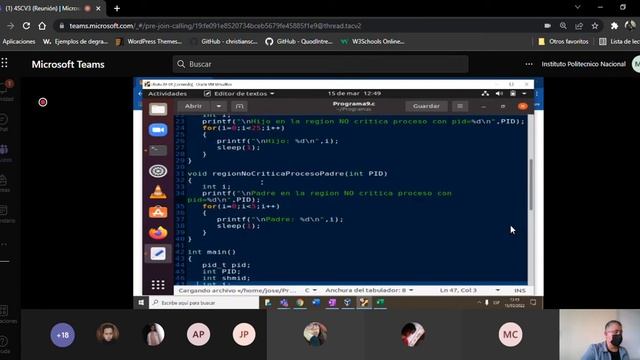Open the editor hamburger menu
This screenshot has height=360, width=640.
pos(460,106)
